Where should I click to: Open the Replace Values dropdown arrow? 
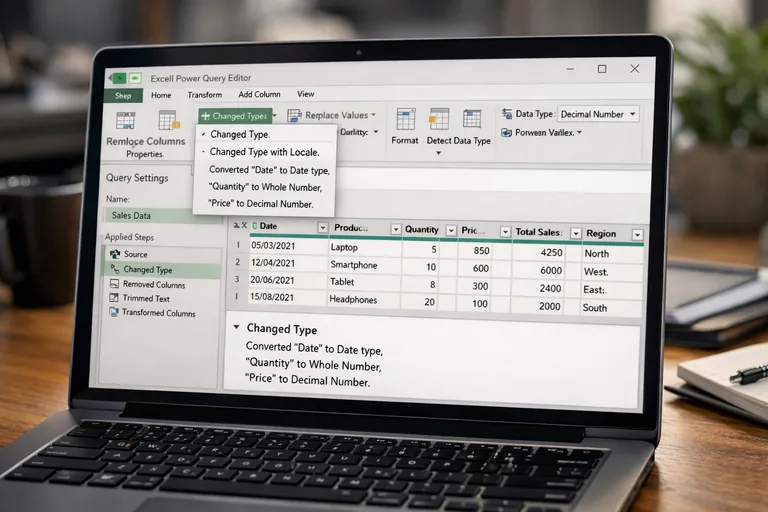(374, 115)
